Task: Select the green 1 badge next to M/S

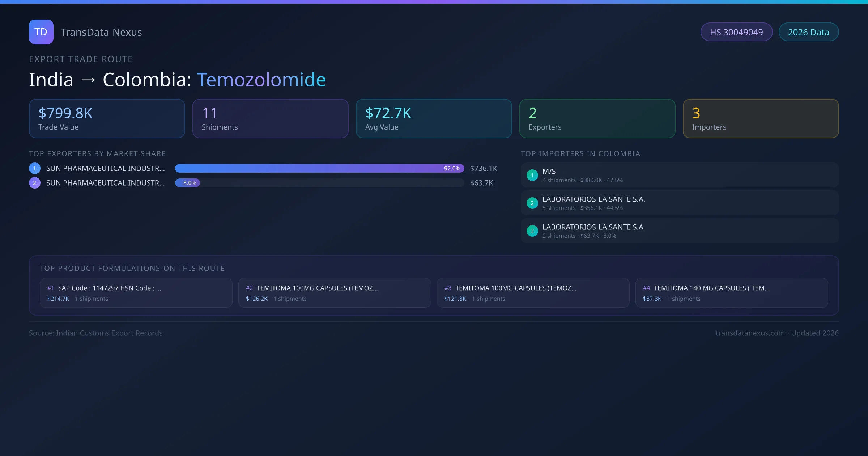Action: click(532, 175)
